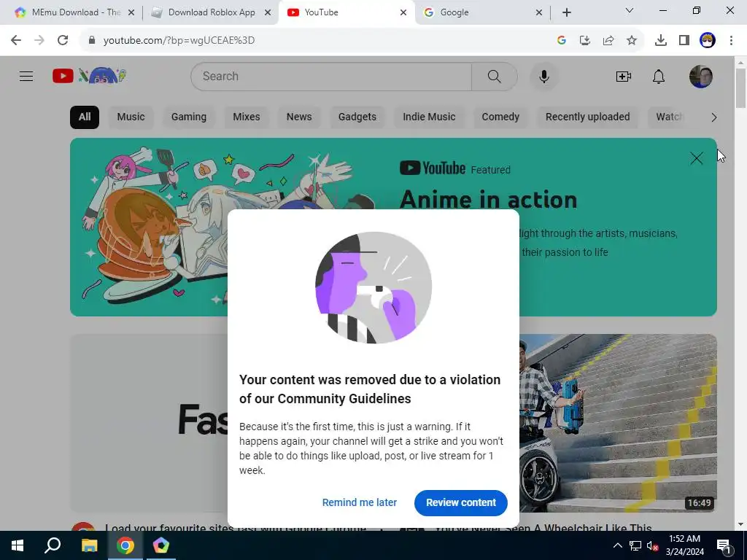This screenshot has width=747, height=560.
Task: Click the MEmu taskbar icon
Action: (x=160, y=545)
